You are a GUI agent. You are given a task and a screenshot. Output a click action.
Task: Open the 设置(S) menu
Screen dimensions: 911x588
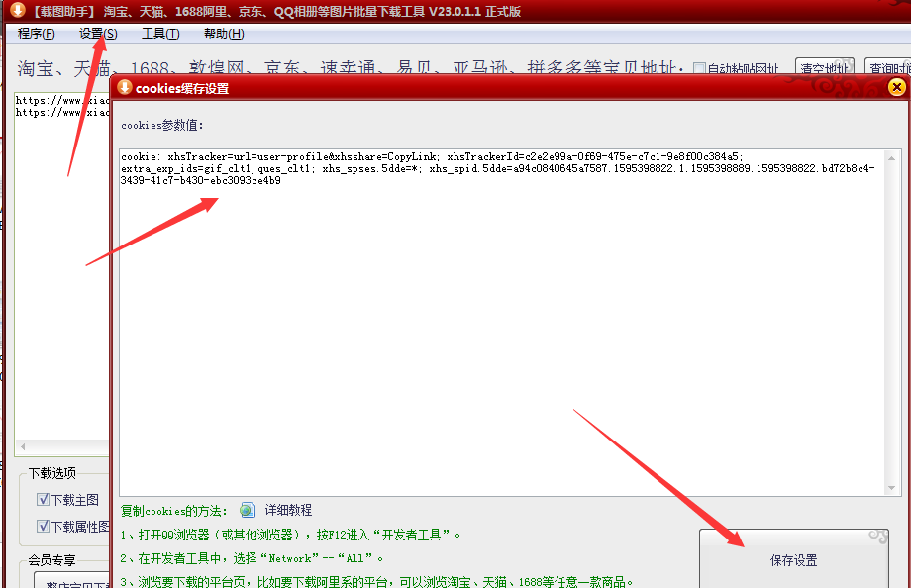(98, 34)
